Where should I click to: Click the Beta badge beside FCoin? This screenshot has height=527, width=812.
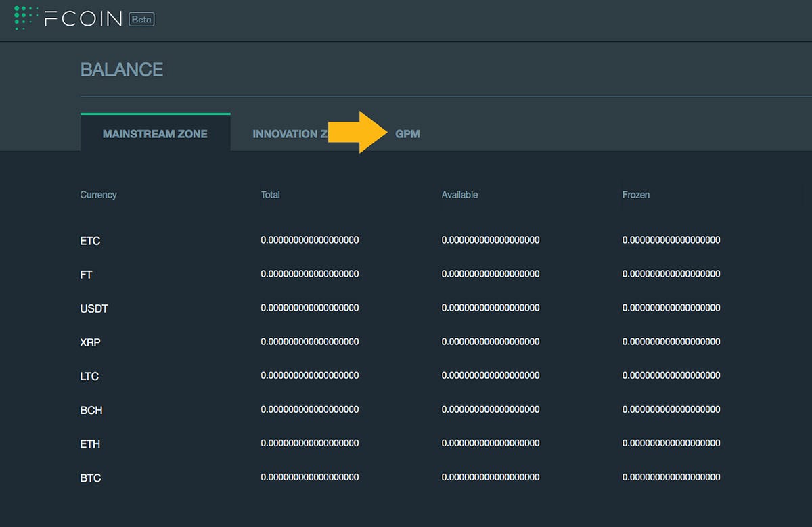[141, 20]
